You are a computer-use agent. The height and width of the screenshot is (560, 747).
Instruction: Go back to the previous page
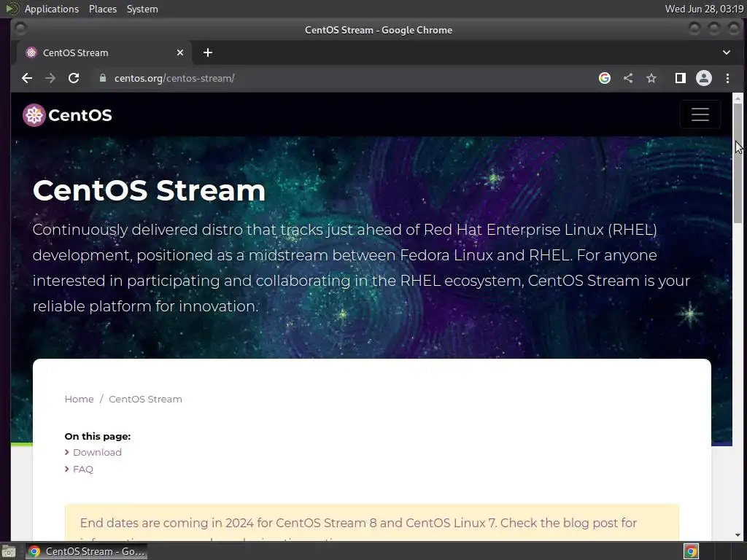27,78
